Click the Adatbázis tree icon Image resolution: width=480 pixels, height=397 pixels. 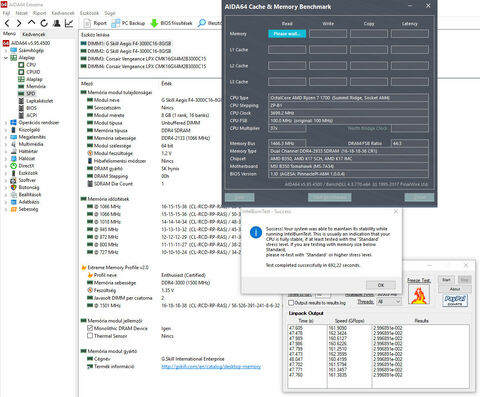pyautogui.click(x=13, y=202)
